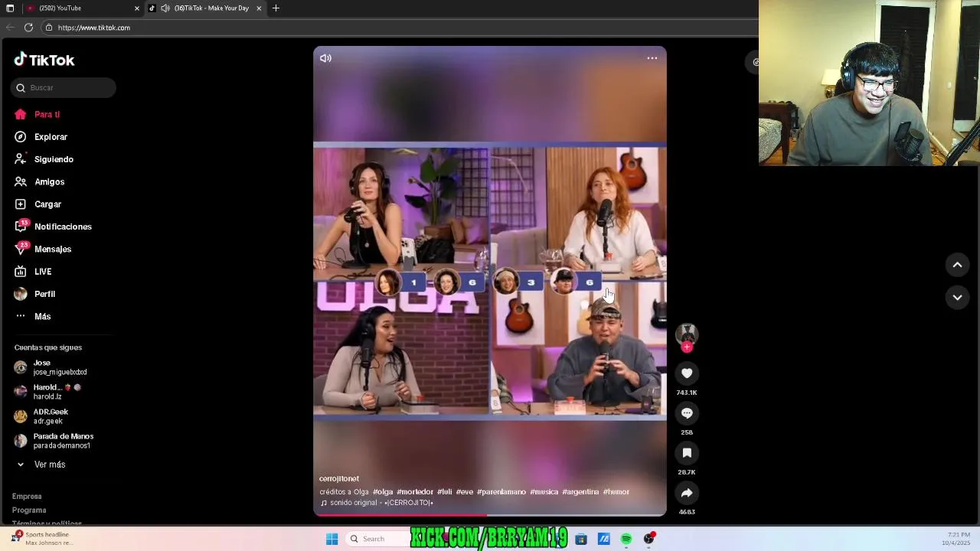Click the Para ti home icon

pyautogui.click(x=21, y=114)
